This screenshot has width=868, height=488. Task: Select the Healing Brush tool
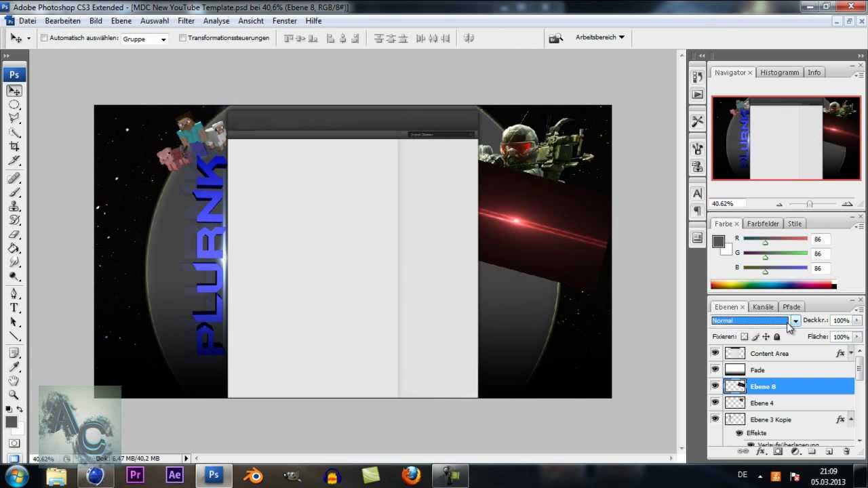pyautogui.click(x=14, y=179)
